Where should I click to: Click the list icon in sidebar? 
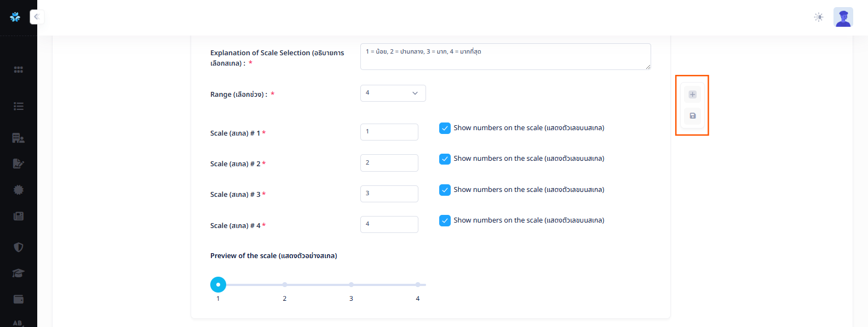pyautogui.click(x=19, y=107)
